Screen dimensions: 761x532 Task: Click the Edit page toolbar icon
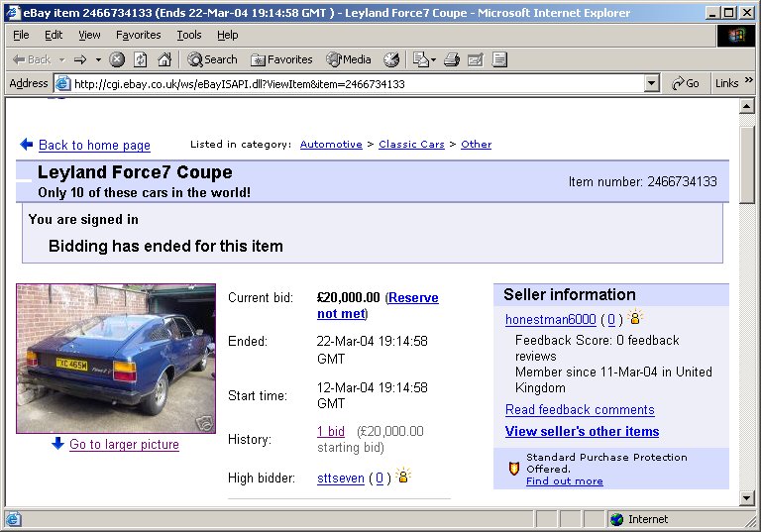point(476,59)
